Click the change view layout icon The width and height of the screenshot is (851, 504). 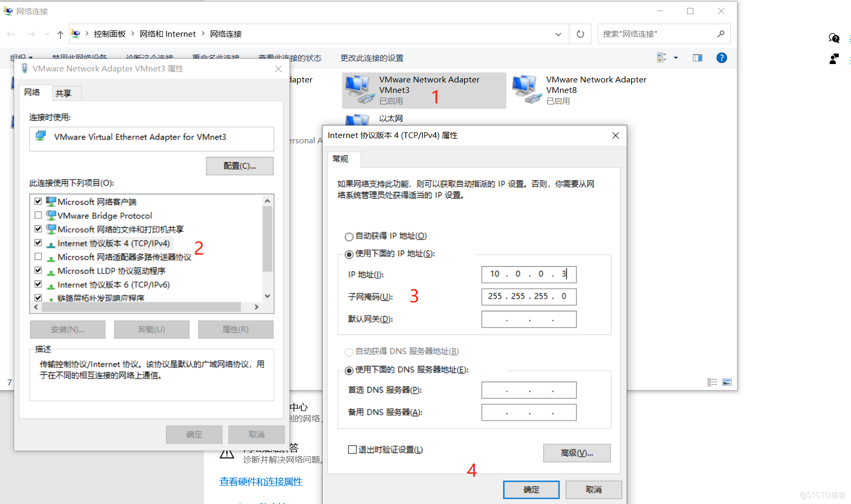662,58
